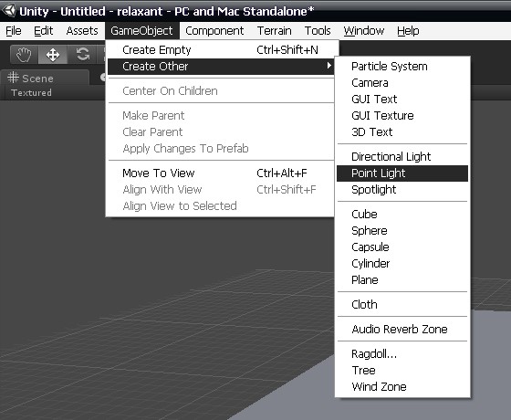Select the Move (translate) tool

pyautogui.click(x=53, y=54)
